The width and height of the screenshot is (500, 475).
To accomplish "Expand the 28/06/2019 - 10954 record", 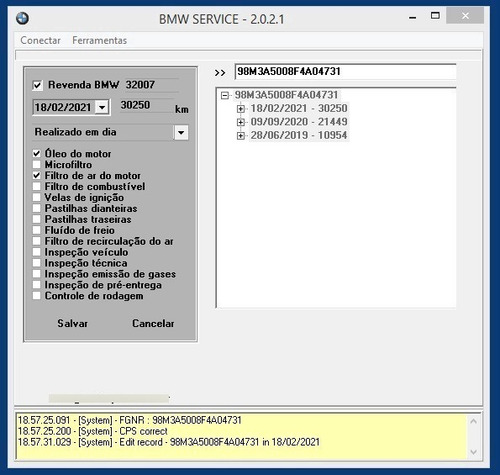I will coord(241,136).
